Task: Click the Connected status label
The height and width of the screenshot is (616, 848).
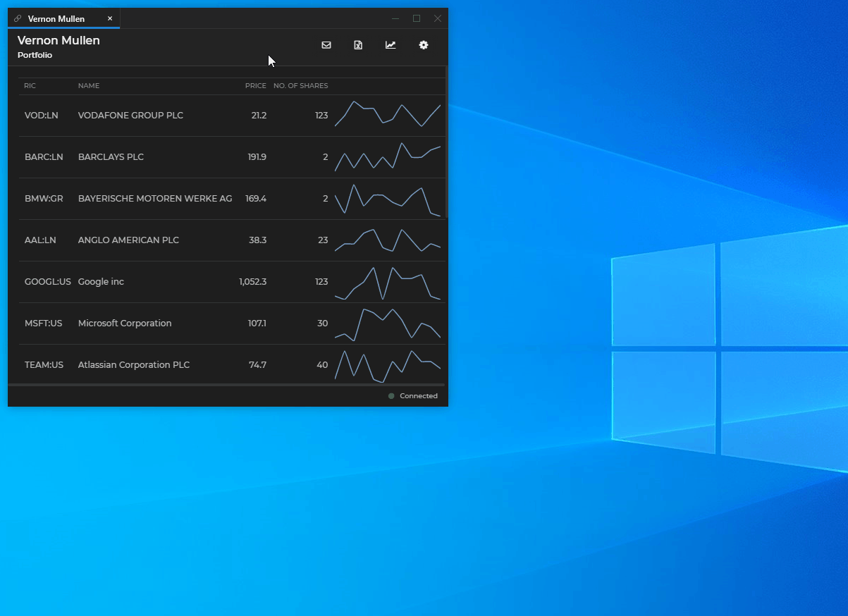Action: pos(419,396)
